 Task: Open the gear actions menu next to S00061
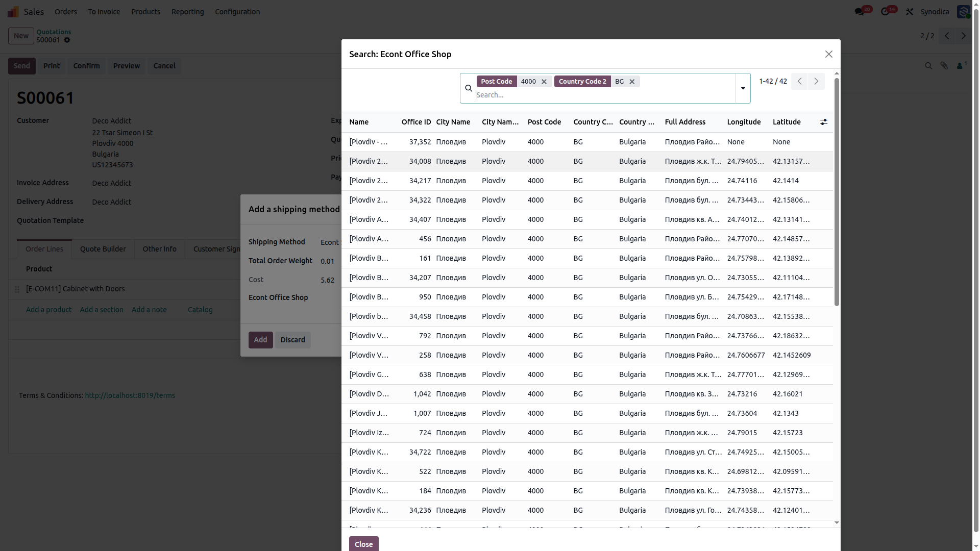(67, 40)
